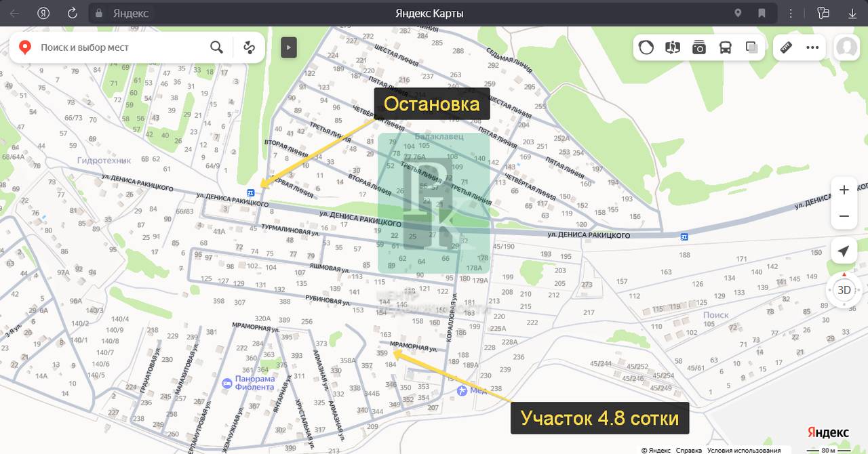The height and width of the screenshot is (454, 868).
Task: Expand the collapsed side panel arrow
Action: point(289,47)
